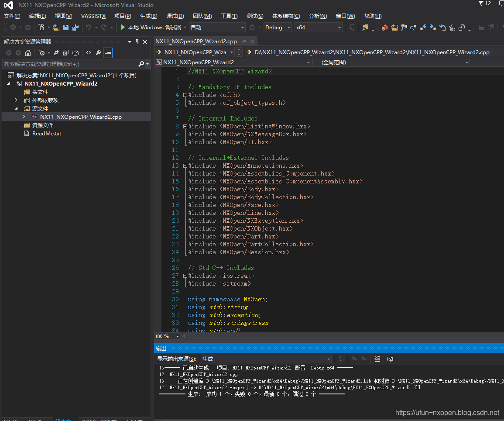The height and width of the screenshot is (421, 504).
Task: Toggle Show All Files in Solution Explorer
Action: point(75,53)
